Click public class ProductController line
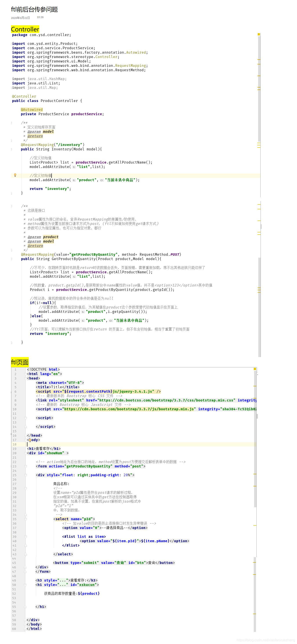This screenshot has height=644, width=297. pos(47,101)
